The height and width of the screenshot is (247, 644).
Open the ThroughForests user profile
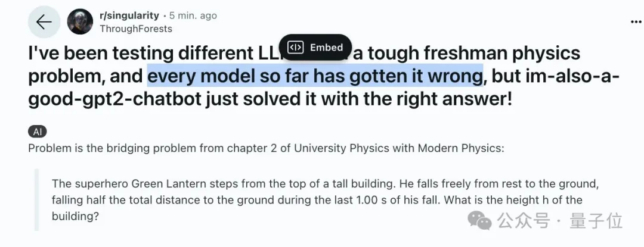pos(136,29)
